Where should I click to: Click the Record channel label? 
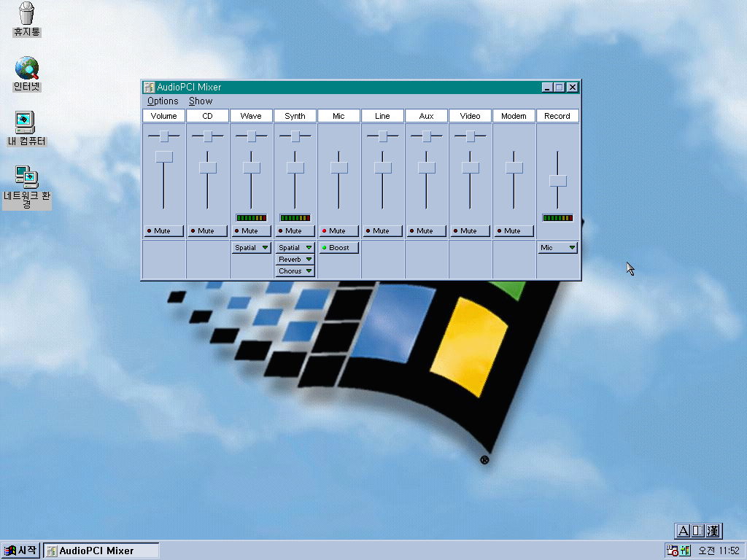558,116
